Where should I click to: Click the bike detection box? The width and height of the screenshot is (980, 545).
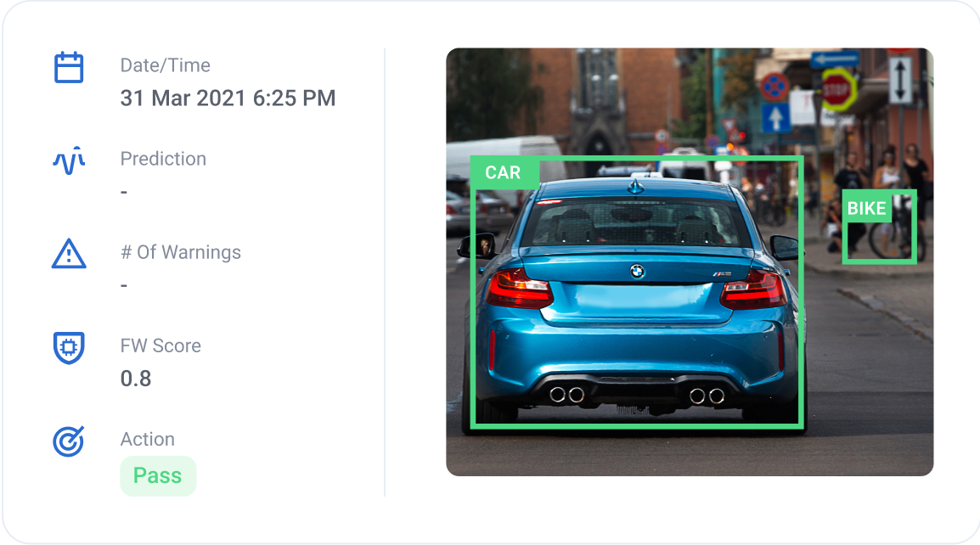(880, 227)
